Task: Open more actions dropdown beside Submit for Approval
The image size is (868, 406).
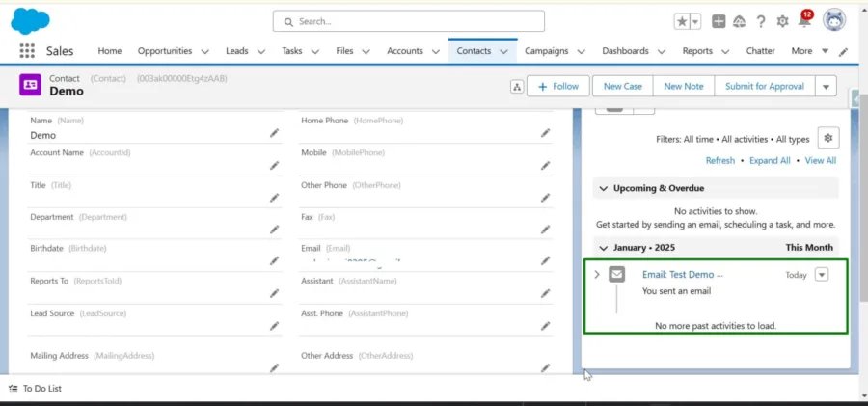Action: [x=826, y=87]
